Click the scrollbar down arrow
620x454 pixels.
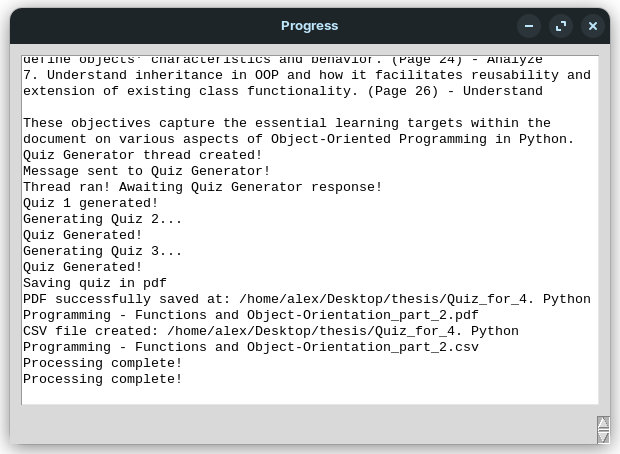click(x=603, y=437)
